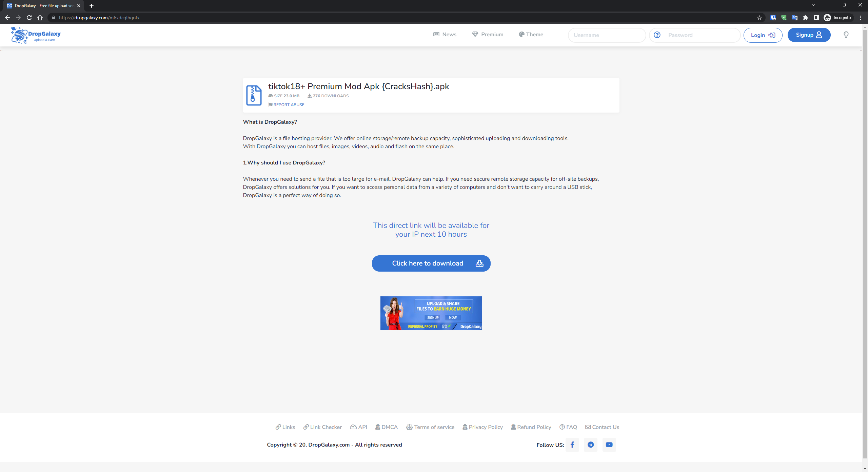Open DropGalaxy's Telegram channel
Image resolution: width=868 pixels, height=472 pixels.
[590, 445]
